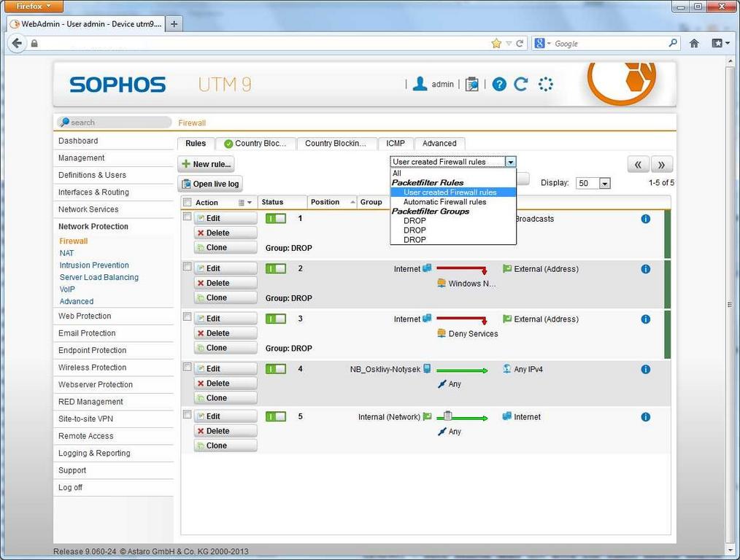The image size is (740, 560).
Task: Click NB_Osklivy-Notysek host icon in rule 4
Action: tap(427, 369)
